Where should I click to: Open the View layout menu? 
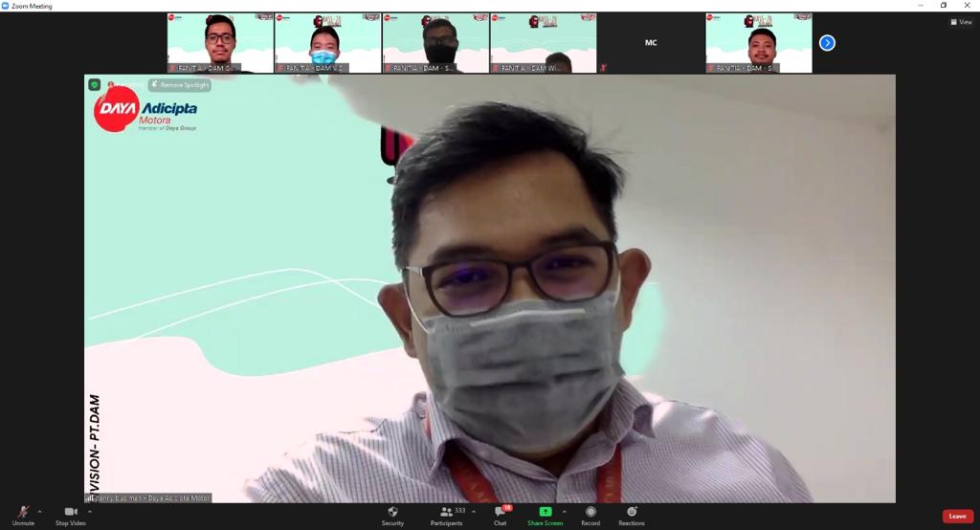pos(961,22)
